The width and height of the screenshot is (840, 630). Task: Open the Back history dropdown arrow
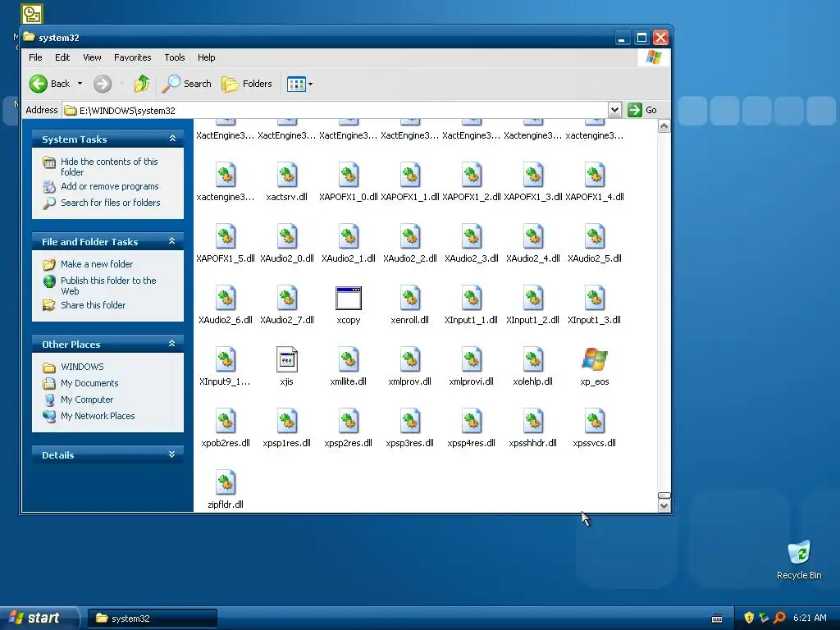tap(80, 84)
